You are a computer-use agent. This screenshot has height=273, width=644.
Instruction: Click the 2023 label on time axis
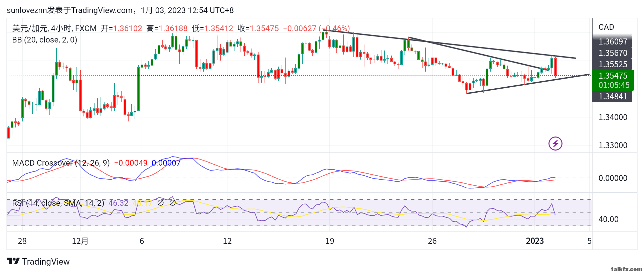tap(535, 241)
